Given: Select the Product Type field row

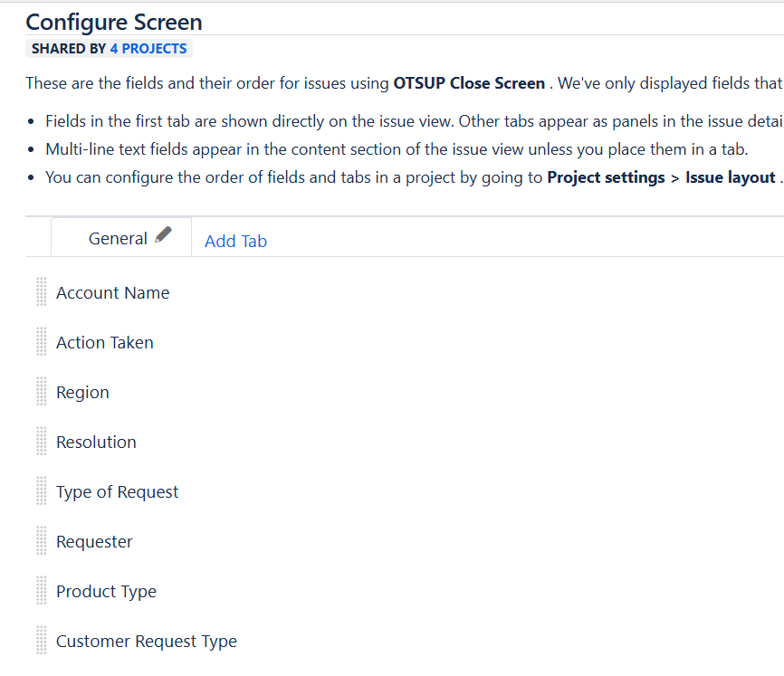Looking at the screenshot, I should pyautogui.click(x=405, y=591).
